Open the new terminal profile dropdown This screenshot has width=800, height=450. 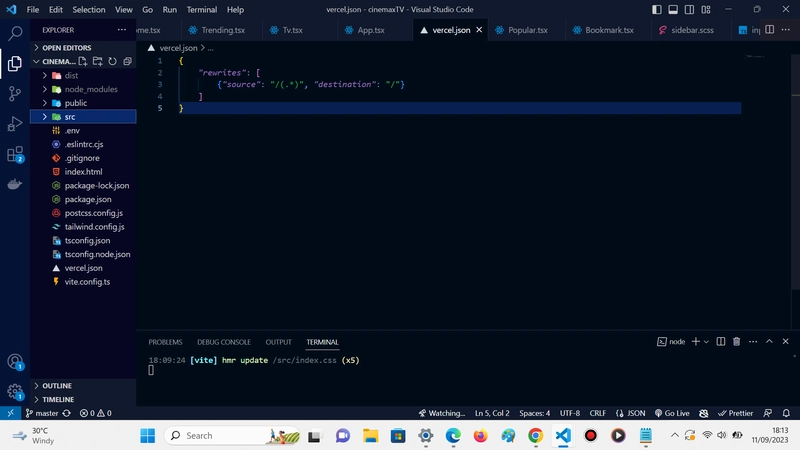(x=706, y=342)
